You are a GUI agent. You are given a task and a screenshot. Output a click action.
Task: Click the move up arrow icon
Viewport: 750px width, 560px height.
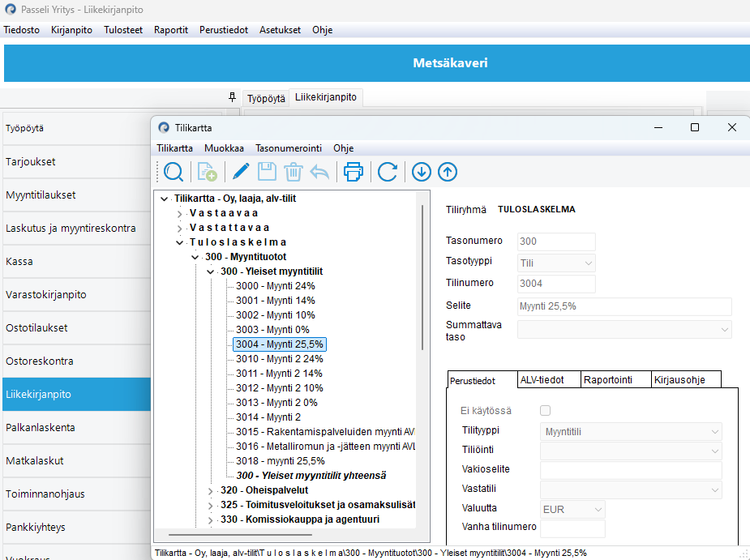coord(448,172)
